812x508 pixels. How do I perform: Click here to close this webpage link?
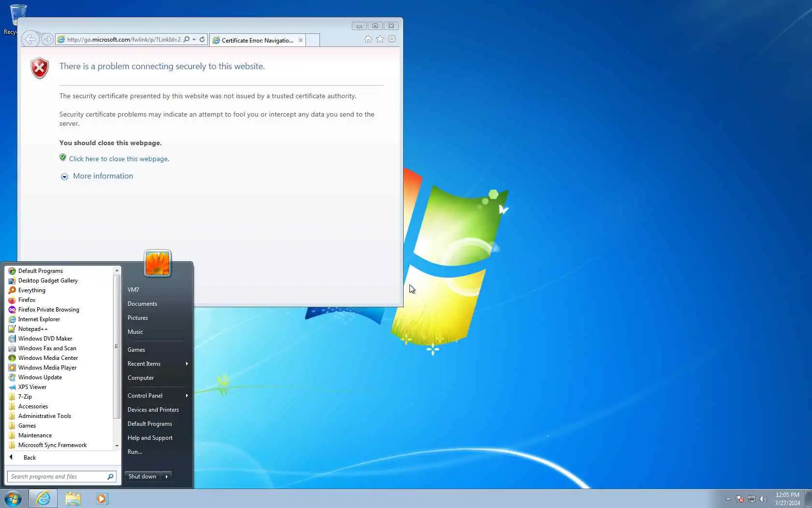[x=119, y=159]
